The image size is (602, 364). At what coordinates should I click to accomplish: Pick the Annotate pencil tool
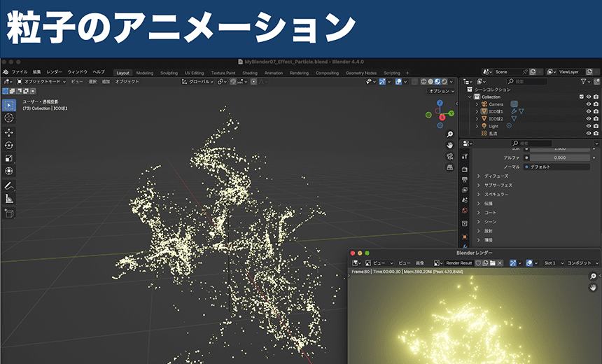click(9, 186)
